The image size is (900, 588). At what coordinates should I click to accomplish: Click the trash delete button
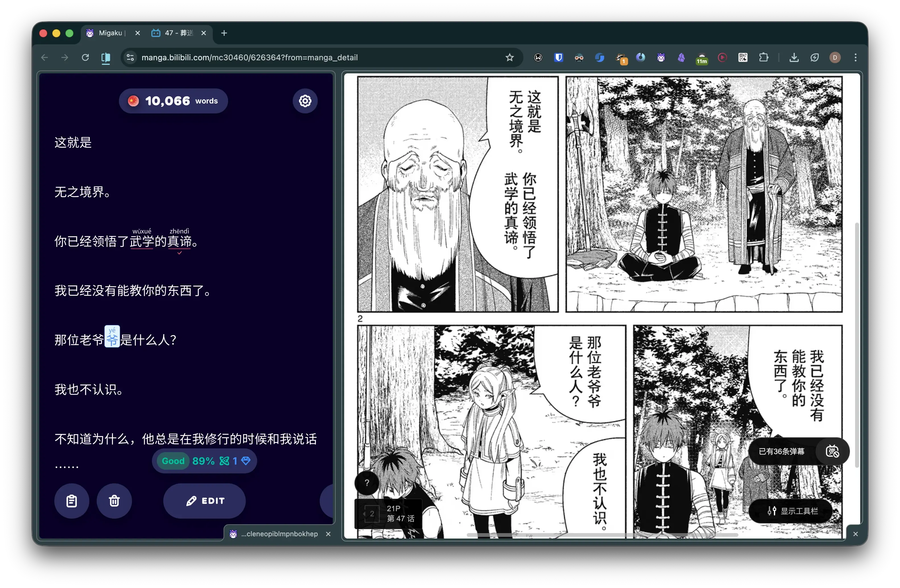coord(114,501)
